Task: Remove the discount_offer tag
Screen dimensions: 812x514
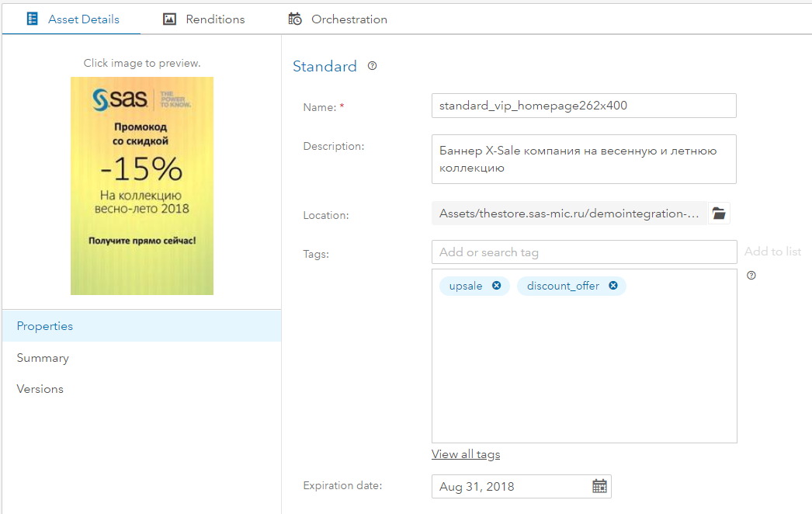Action: click(613, 286)
